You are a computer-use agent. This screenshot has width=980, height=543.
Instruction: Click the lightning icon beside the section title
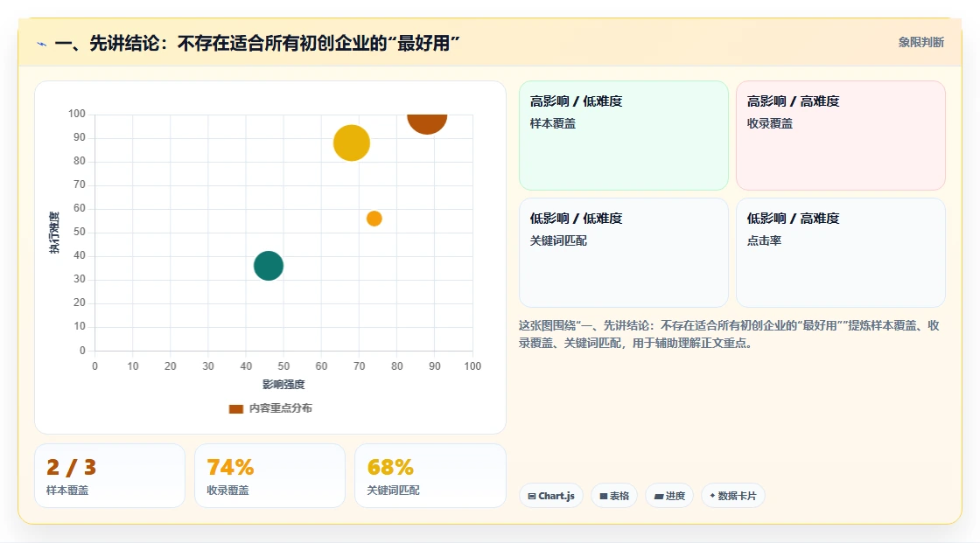coord(42,44)
